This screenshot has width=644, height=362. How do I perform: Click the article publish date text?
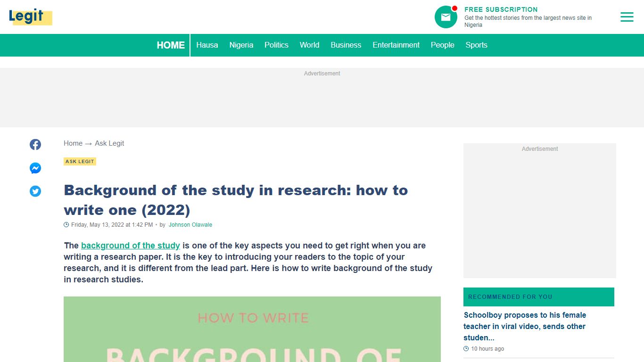[112, 225]
